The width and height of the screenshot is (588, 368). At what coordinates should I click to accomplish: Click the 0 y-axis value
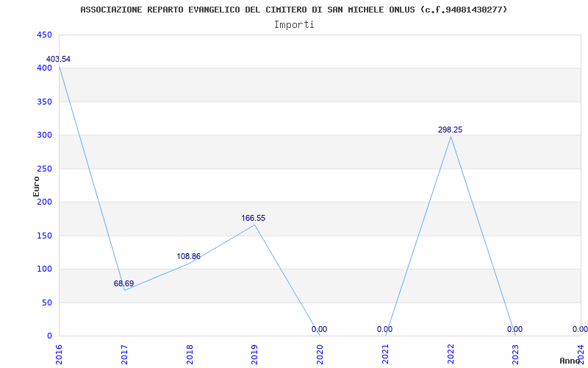pos(49,336)
